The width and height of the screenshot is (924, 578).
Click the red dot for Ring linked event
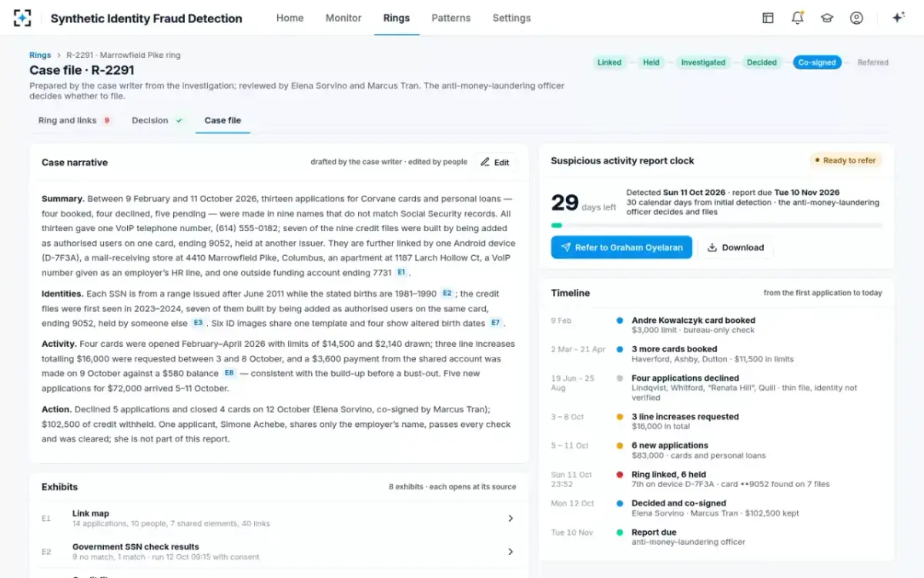pyautogui.click(x=620, y=475)
